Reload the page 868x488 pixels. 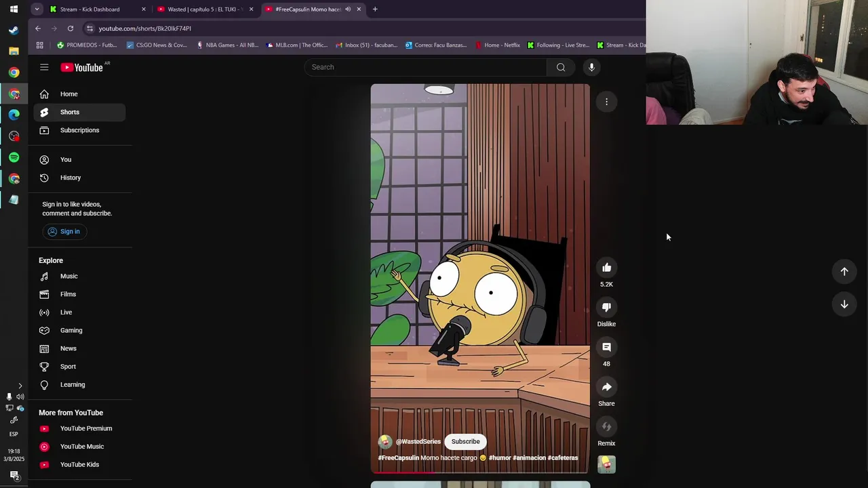point(71,28)
